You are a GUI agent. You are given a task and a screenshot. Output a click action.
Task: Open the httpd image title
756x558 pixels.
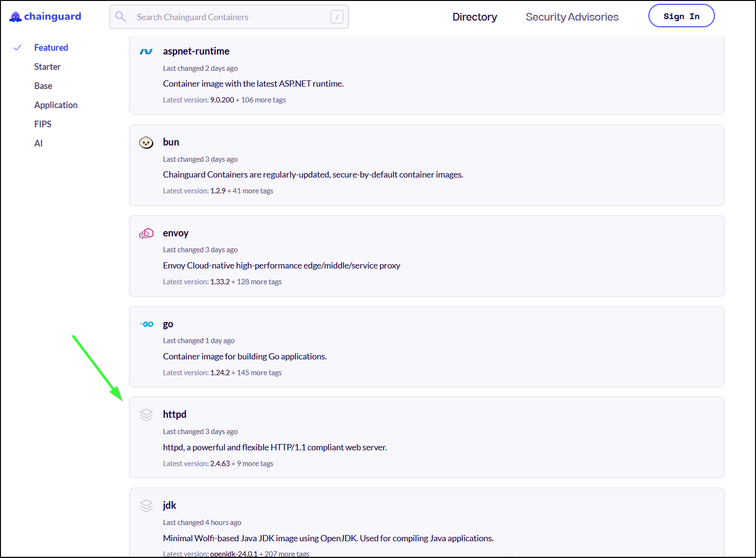click(175, 414)
